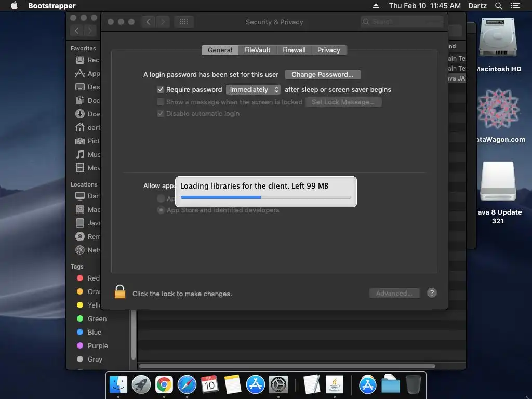Open Applications in Finder Favorites
The height and width of the screenshot is (399, 532).
tap(88, 73)
